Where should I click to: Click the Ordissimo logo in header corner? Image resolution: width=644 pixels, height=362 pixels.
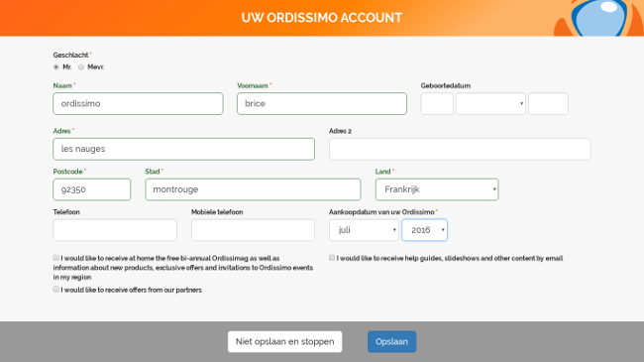[598, 18]
